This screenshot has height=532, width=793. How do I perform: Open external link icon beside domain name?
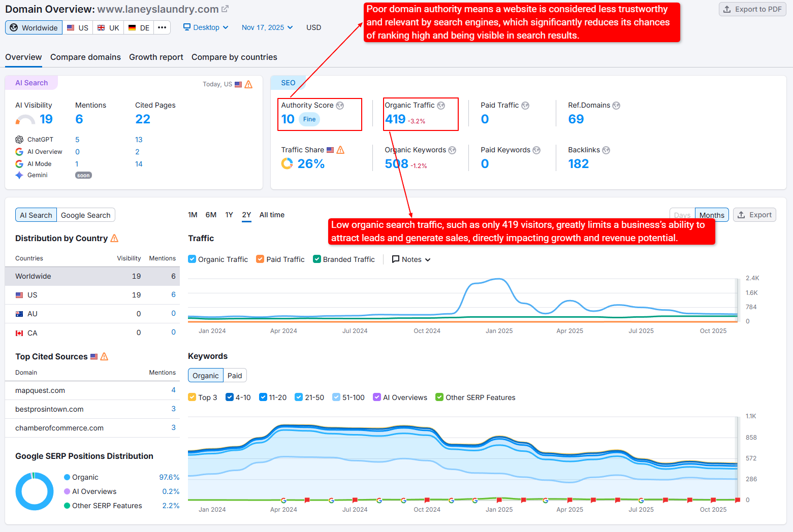tap(225, 9)
